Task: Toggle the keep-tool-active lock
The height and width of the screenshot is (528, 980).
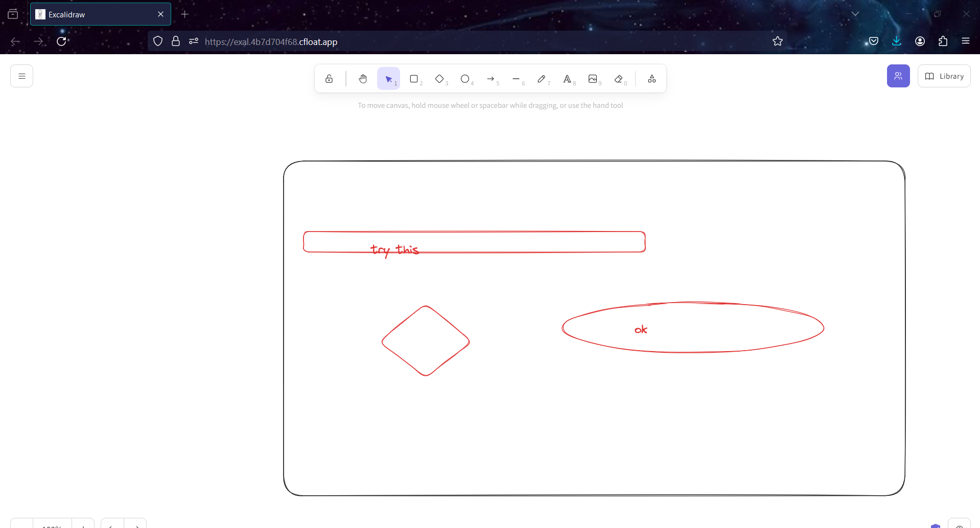Action: click(x=329, y=79)
